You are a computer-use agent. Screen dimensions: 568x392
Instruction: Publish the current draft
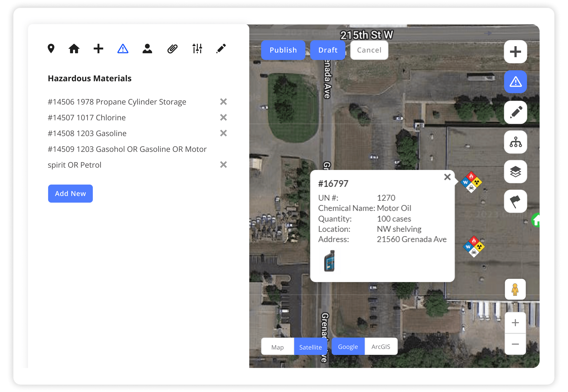pyautogui.click(x=283, y=50)
